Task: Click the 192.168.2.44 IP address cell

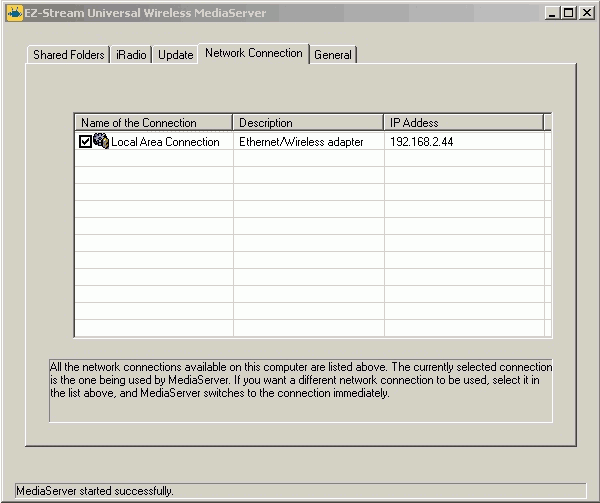Action: coord(422,142)
